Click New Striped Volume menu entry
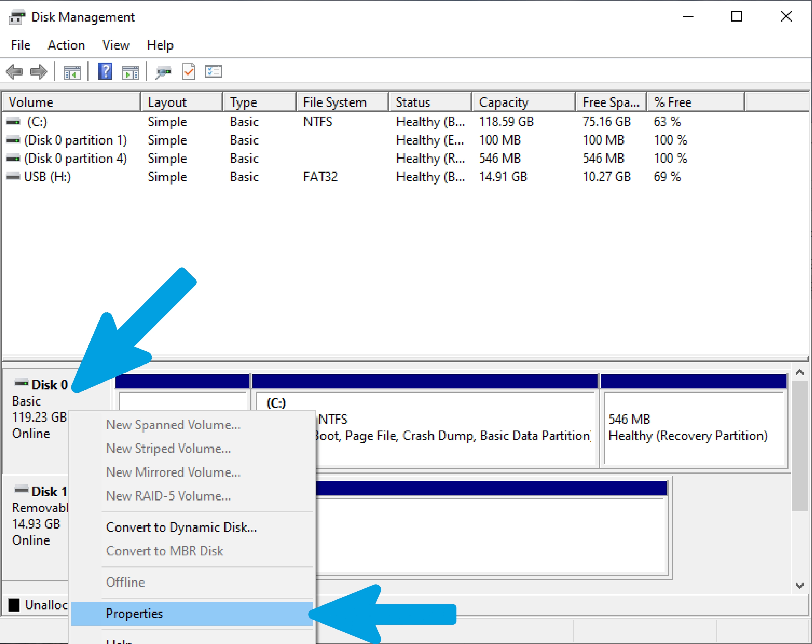This screenshot has height=644, width=812. pyautogui.click(x=192, y=449)
